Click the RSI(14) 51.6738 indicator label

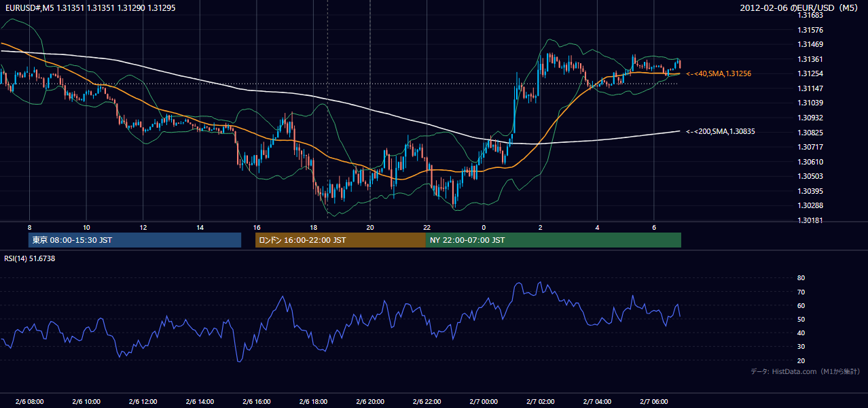coord(30,258)
